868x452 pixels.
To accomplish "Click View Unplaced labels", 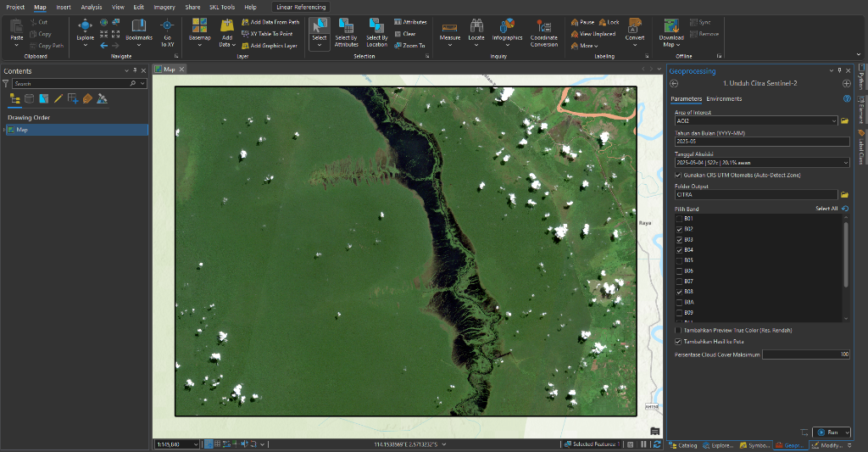I will point(593,34).
